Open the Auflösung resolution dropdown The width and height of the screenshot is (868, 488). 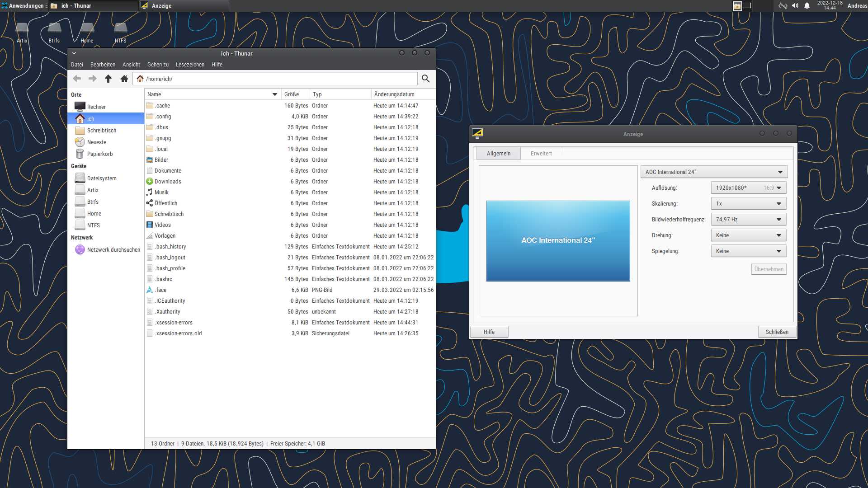pyautogui.click(x=748, y=188)
